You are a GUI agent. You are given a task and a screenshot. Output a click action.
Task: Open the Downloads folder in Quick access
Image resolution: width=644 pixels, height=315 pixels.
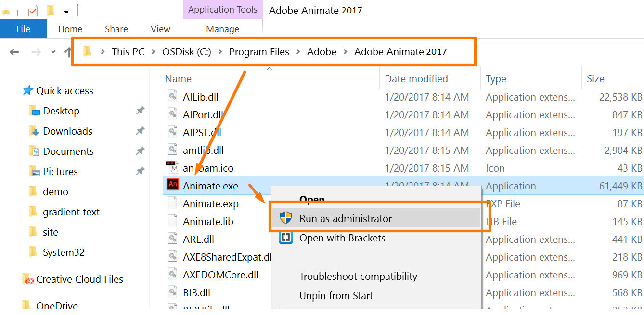[x=67, y=131]
